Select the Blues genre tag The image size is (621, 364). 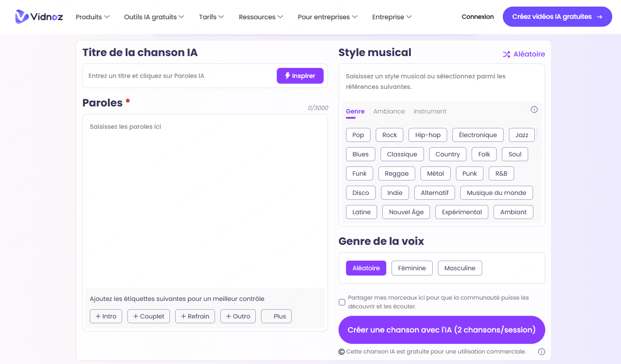click(360, 154)
